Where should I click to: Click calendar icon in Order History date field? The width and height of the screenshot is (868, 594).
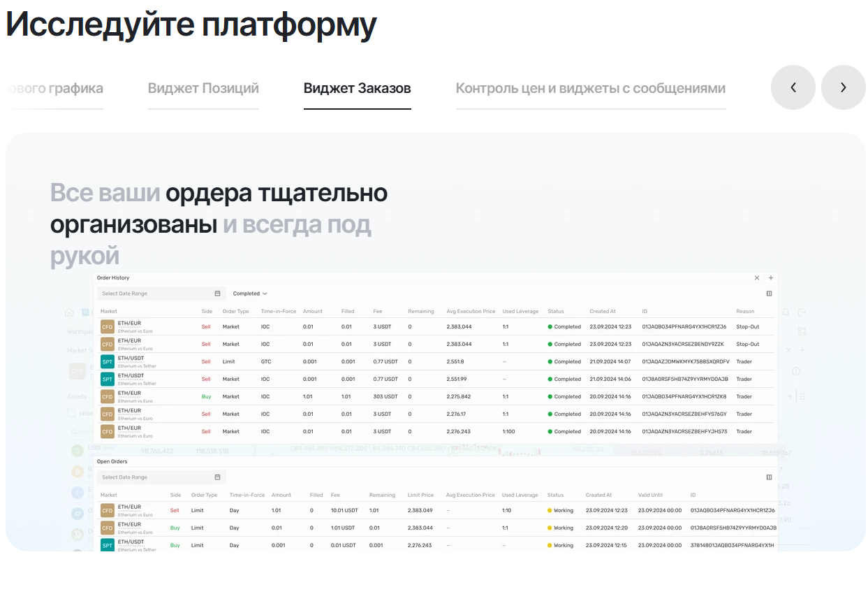click(217, 294)
